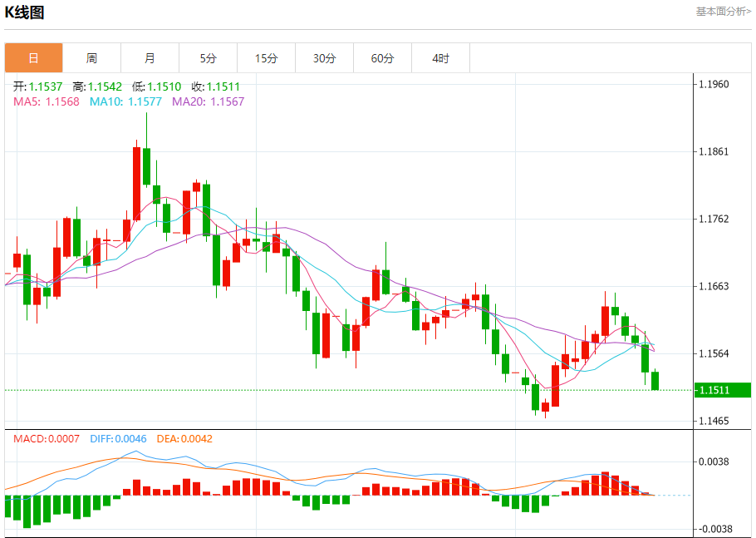Choose the 30分 interval tab

tap(325, 58)
